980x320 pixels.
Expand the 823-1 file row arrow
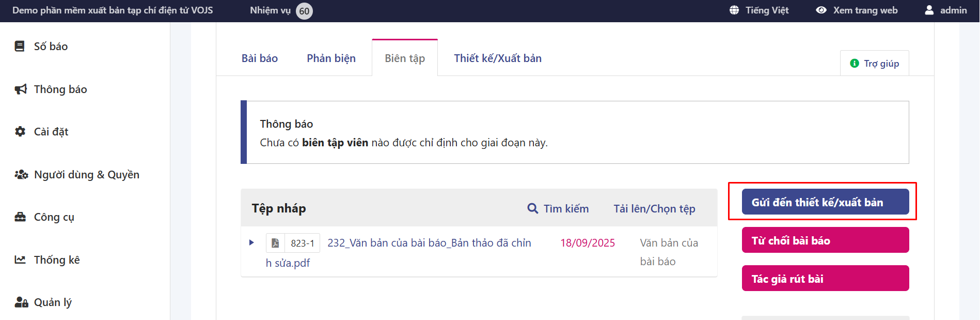click(251, 242)
